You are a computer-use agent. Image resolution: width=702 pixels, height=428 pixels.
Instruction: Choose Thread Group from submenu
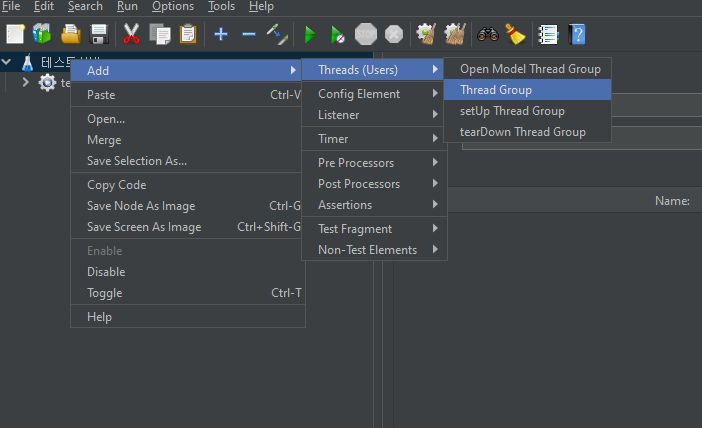pos(527,90)
